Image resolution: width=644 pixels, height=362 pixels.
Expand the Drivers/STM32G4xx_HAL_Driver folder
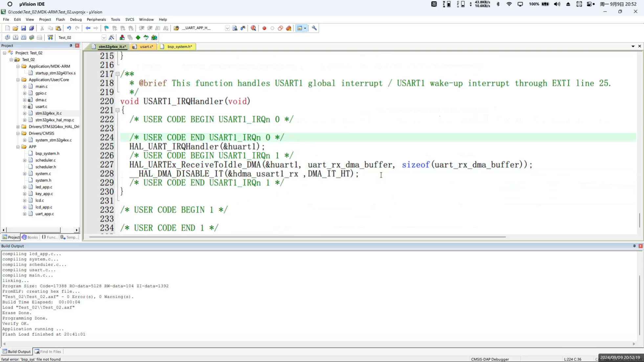coord(18,127)
